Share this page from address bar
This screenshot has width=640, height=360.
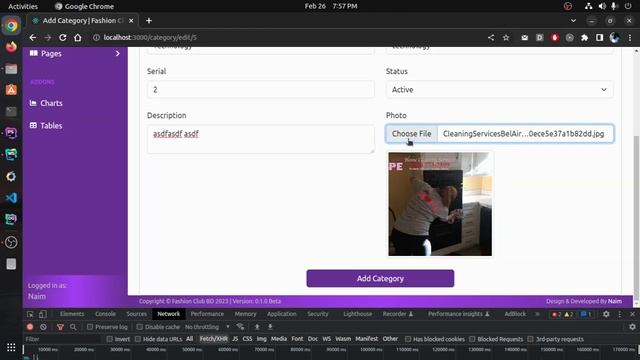(491, 38)
